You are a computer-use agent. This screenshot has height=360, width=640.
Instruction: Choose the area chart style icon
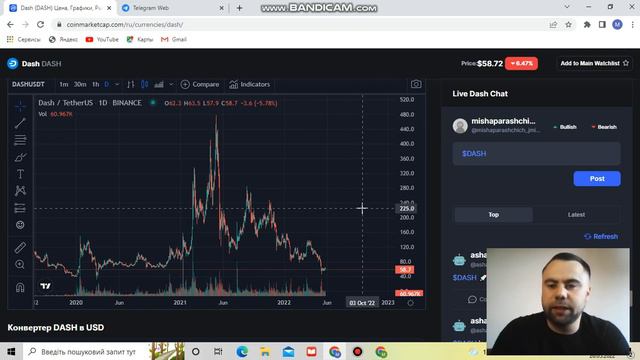click(x=159, y=84)
